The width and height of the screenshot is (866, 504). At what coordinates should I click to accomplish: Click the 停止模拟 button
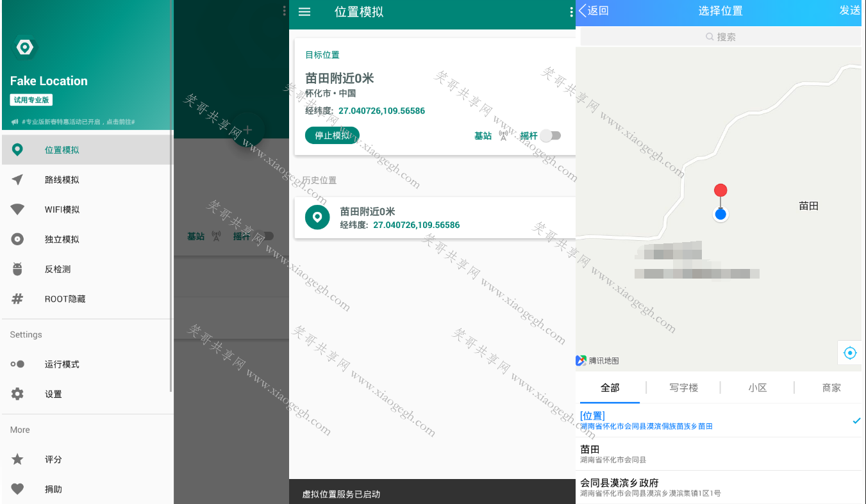[x=332, y=135]
